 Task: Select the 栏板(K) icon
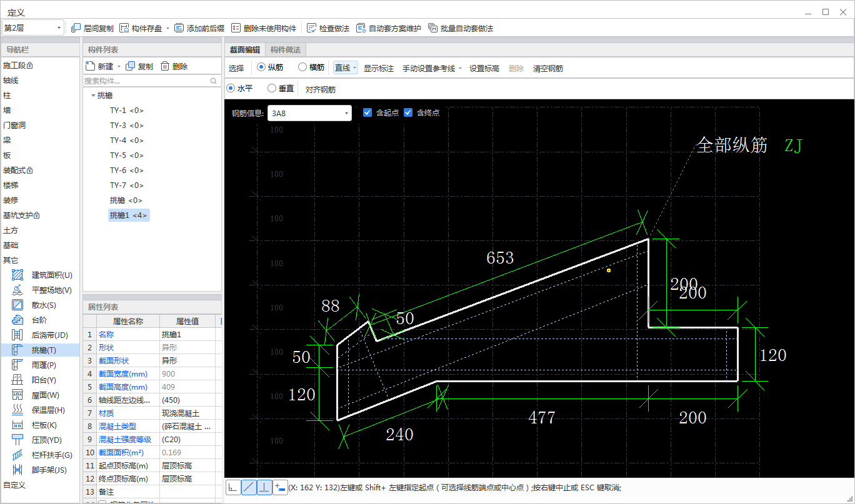click(18, 425)
